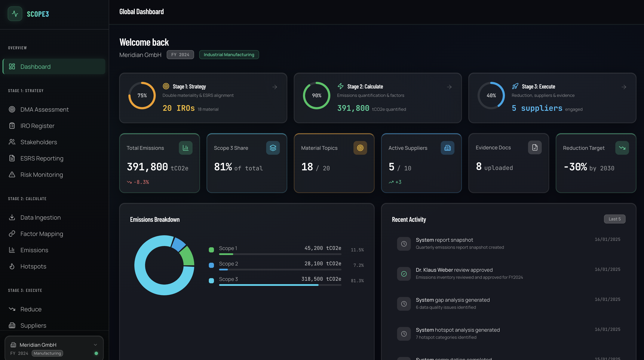
Task: Open Stage 1: Strategy via its arrow
Action: click(x=275, y=87)
